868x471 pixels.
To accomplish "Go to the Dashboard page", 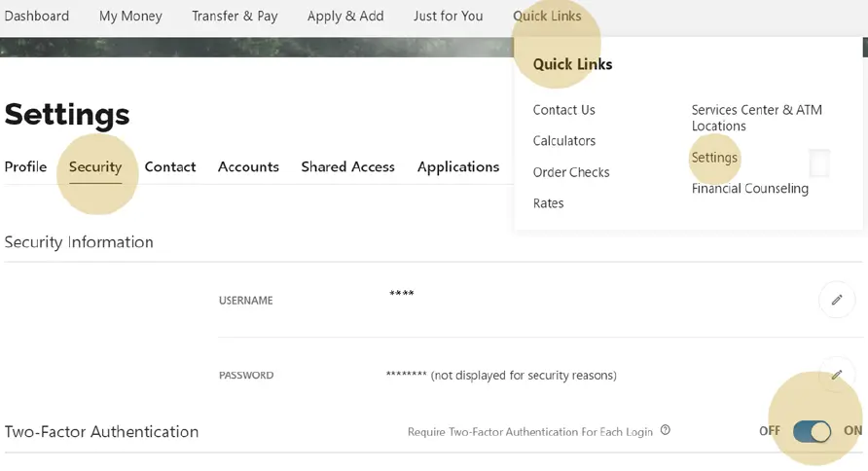I will tap(37, 16).
